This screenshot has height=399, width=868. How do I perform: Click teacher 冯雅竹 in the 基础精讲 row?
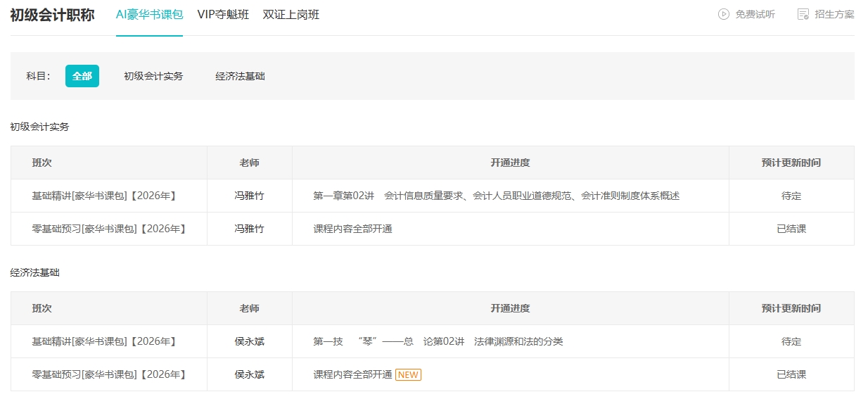click(249, 196)
